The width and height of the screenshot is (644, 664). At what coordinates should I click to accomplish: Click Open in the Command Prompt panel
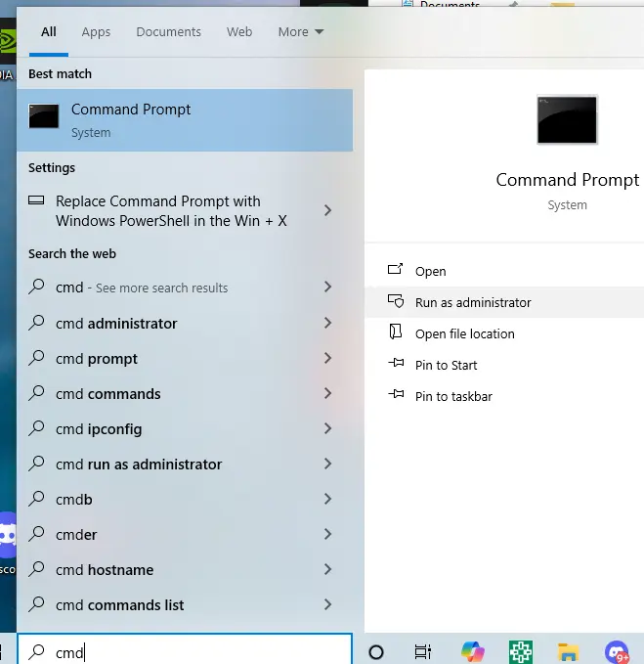pyautogui.click(x=504, y=271)
